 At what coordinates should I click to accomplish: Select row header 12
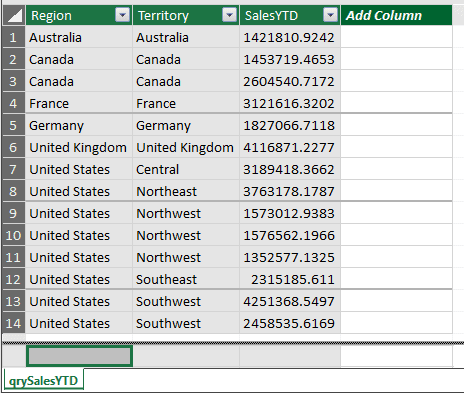point(14,279)
